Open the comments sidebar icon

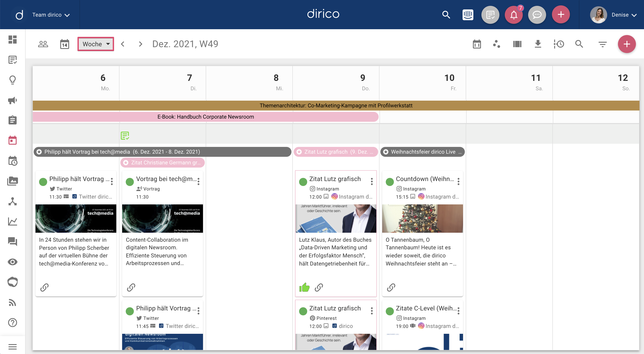pyautogui.click(x=13, y=241)
